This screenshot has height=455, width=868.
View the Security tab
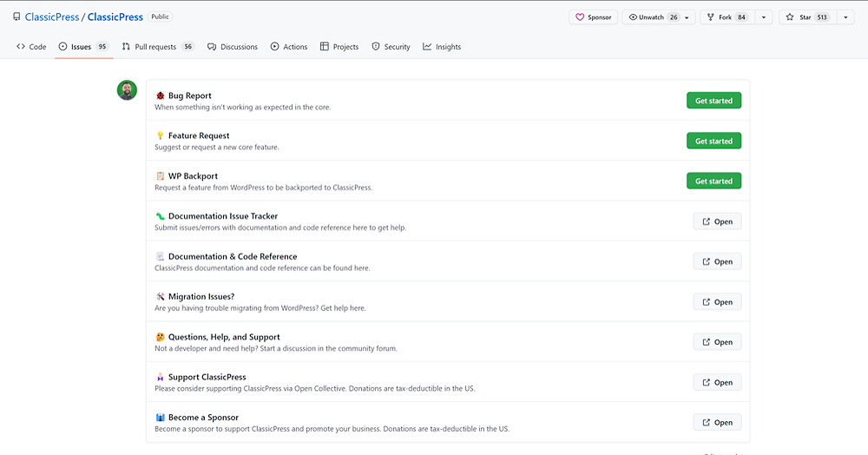391,47
